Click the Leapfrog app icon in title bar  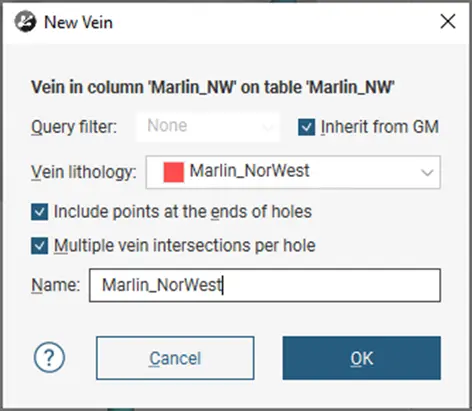(x=25, y=22)
